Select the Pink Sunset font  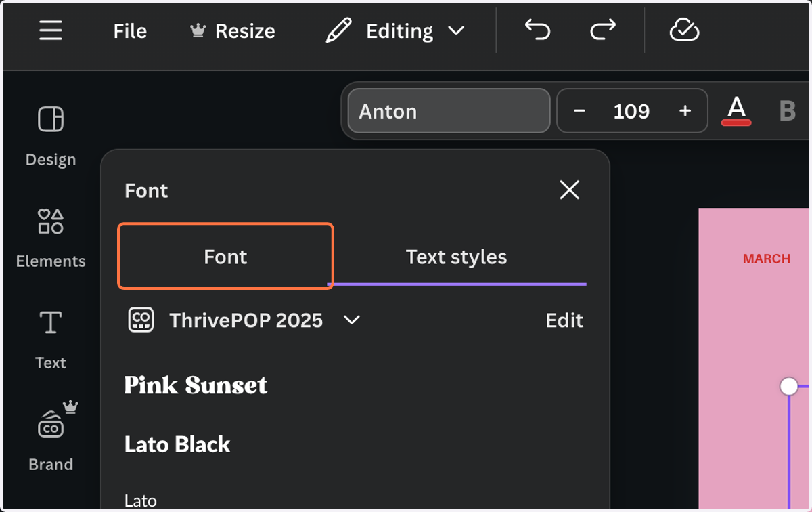196,385
